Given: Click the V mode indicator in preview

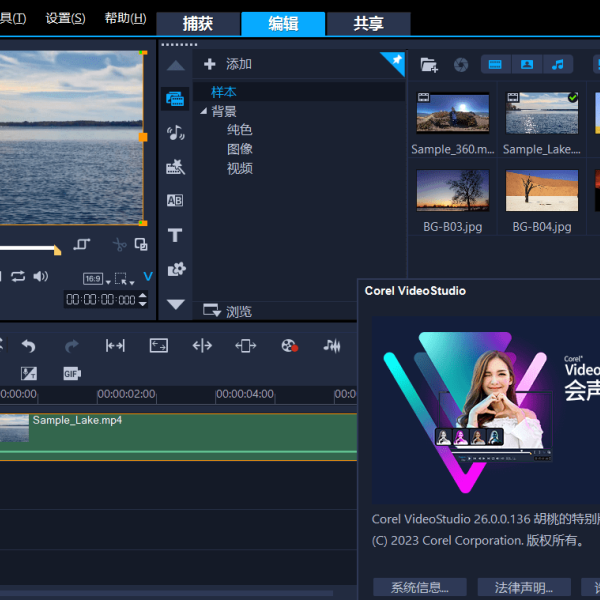Looking at the screenshot, I should click(x=148, y=276).
